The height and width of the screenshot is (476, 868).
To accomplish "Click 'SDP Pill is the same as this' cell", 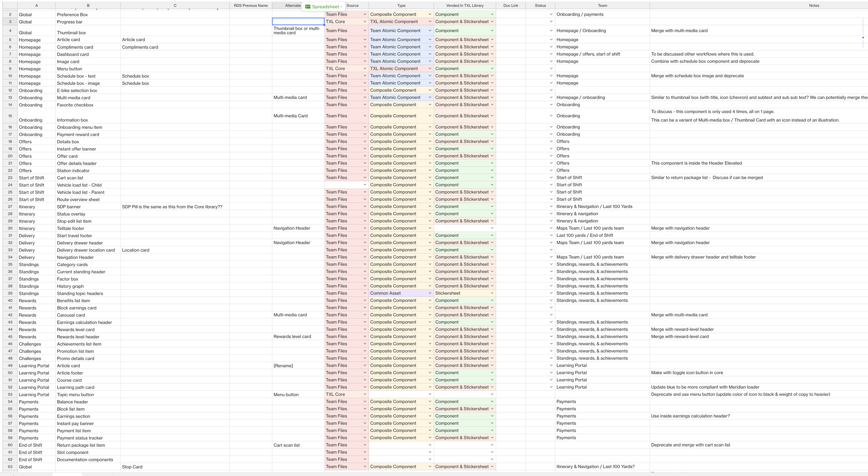I will 175,206.
